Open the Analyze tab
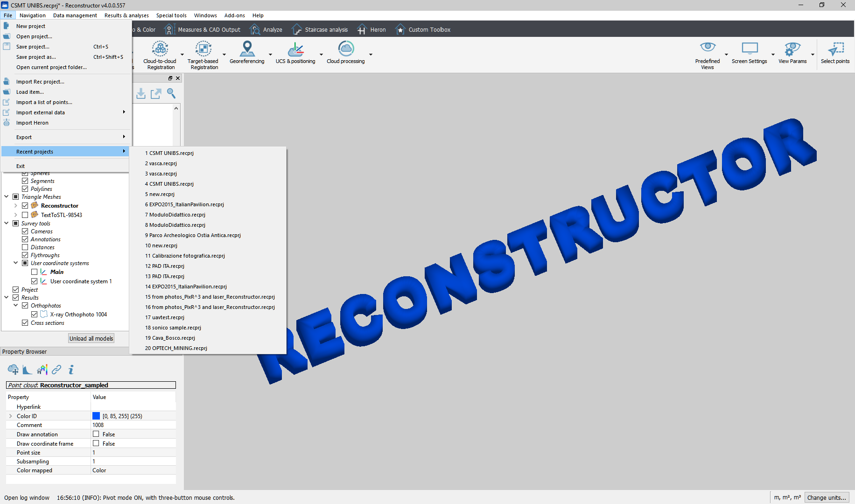Image resolution: width=855 pixels, height=504 pixels. pos(266,29)
